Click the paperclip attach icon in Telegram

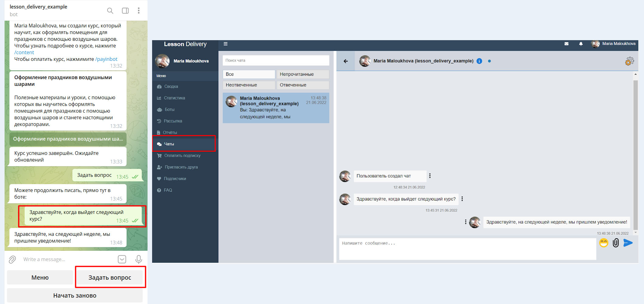click(x=12, y=259)
